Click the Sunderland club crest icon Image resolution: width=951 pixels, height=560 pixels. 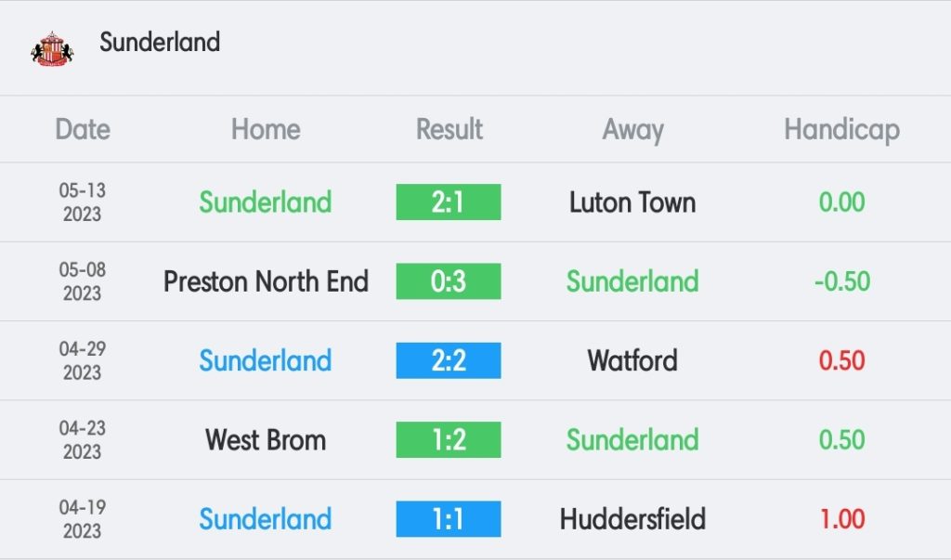click(52, 48)
